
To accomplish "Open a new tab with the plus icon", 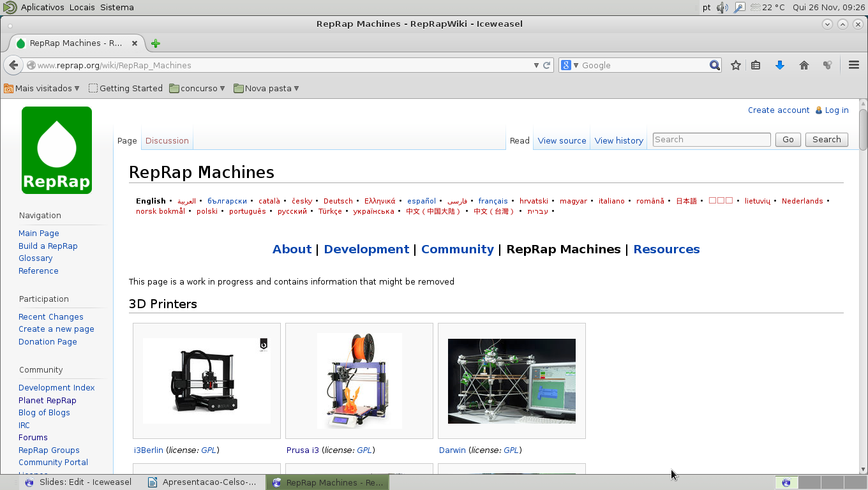I will pyautogui.click(x=155, y=43).
